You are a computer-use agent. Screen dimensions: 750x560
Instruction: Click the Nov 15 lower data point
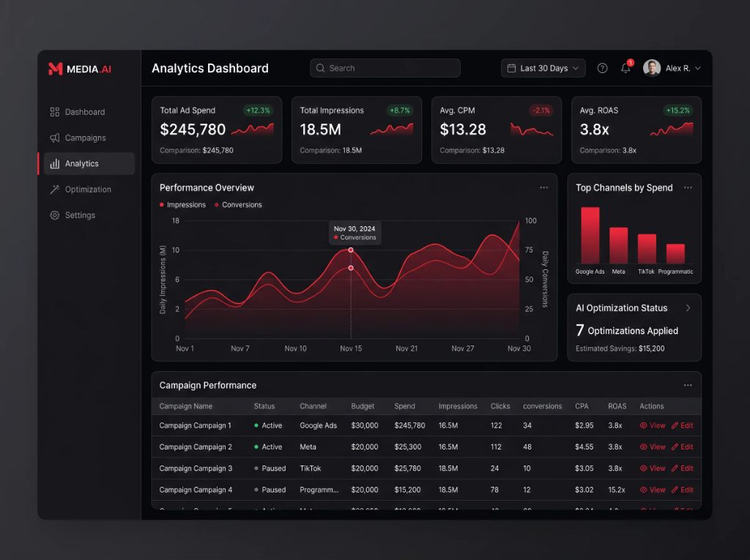point(351,268)
